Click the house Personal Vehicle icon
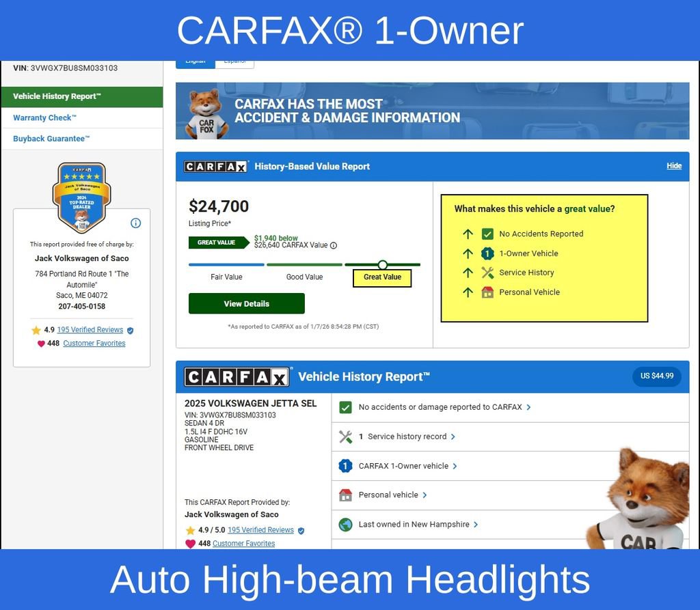The width and height of the screenshot is (700, 610). click(x=487, y=292)
